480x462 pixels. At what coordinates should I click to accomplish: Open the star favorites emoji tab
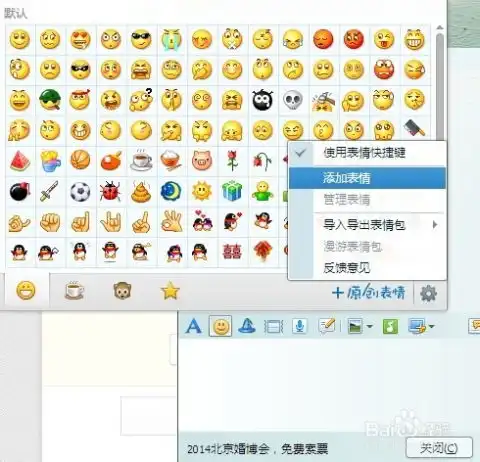pos(170,291)
